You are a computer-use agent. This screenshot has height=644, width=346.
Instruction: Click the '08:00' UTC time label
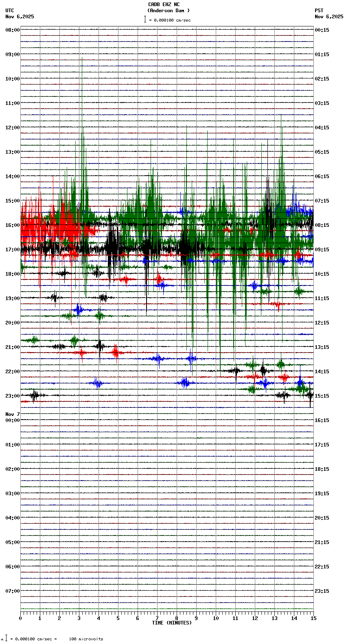tap(13, 30)
